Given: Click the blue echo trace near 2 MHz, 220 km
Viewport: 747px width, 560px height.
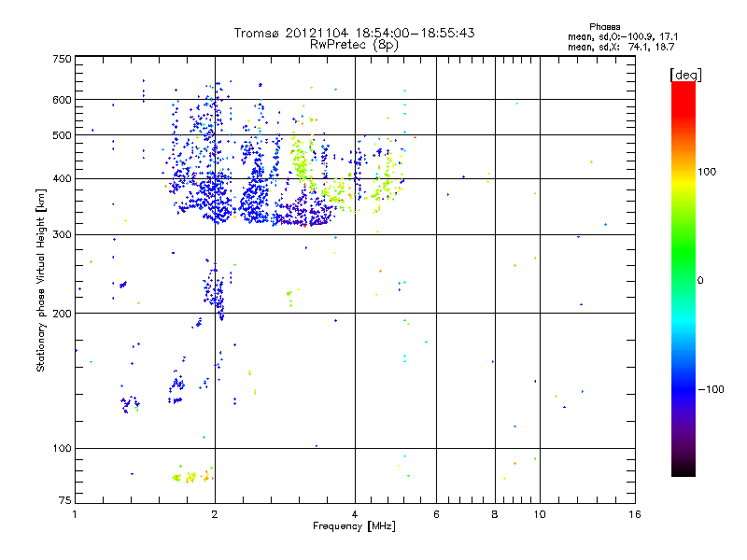Looking at the screenshot, I should point(214,290).
